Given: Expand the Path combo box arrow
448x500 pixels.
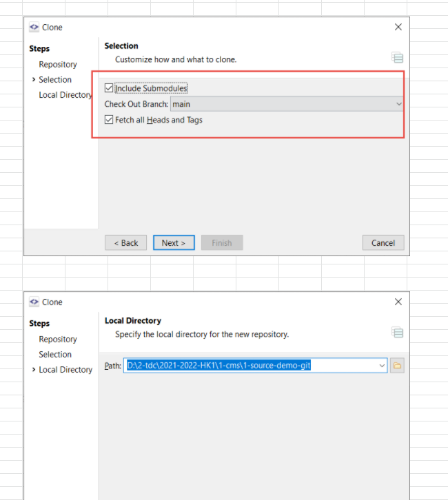Looking at the screenshot, I should click(x=382, y=366).
